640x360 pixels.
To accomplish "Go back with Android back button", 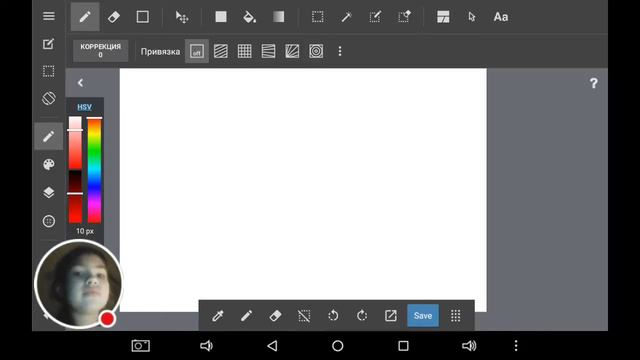I will click(x=272, y=346).
